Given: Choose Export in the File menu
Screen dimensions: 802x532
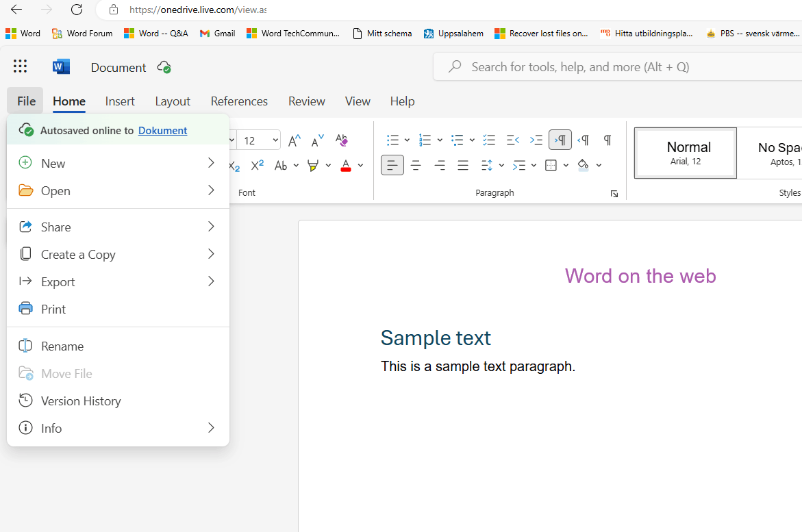Looking at the screenshot, I should 118,282.
